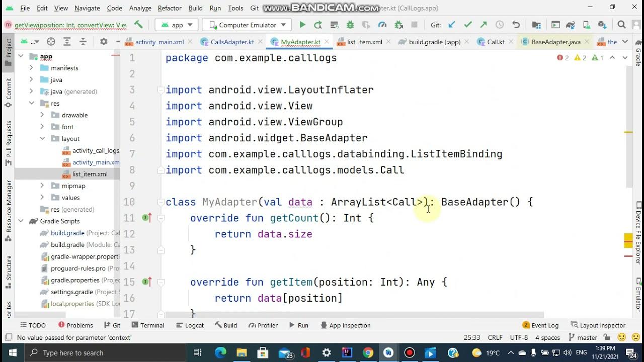Image resolution: width=644 pixels, height=362 pixels.
Task: Click the Windows Start button
Action: (x=12, y=353)
